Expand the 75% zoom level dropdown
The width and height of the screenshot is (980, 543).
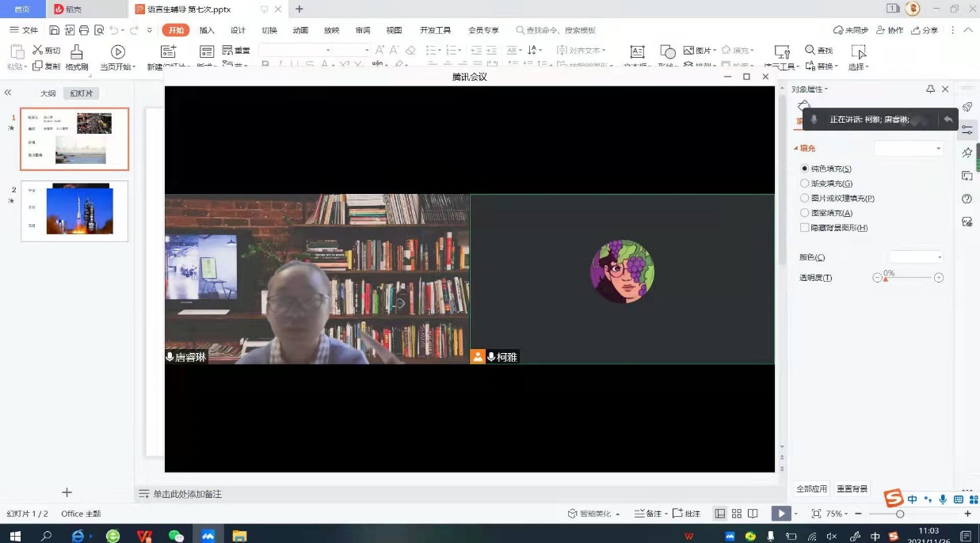(847, 515)
